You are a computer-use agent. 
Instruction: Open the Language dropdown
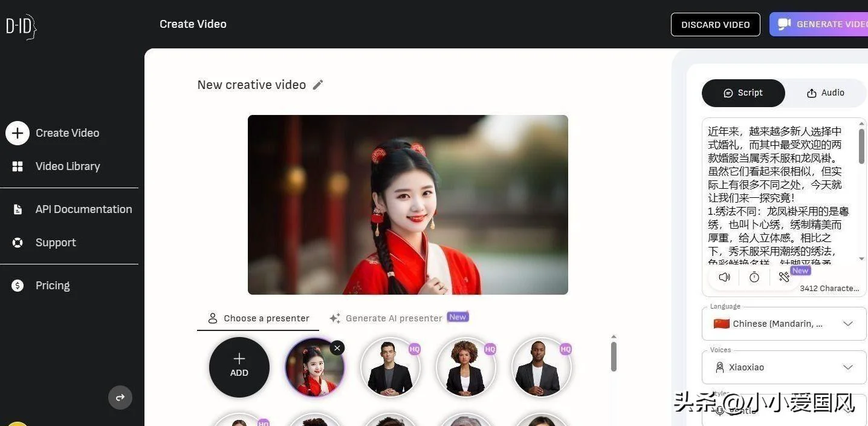click(784, 324)
